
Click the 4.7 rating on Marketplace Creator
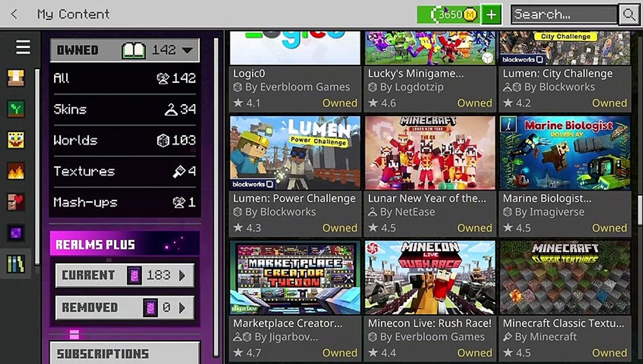click(247, 353)
